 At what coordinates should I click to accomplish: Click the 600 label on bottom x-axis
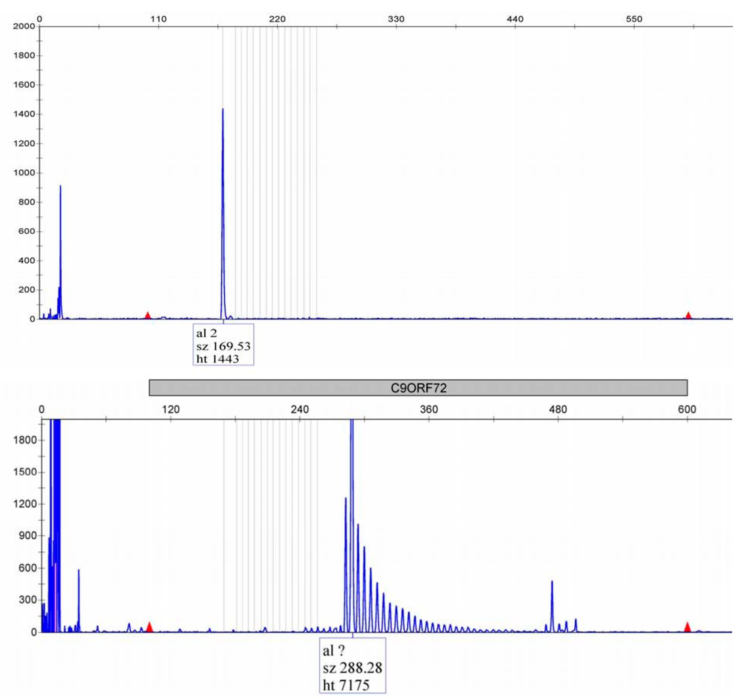tap(687, 409)
